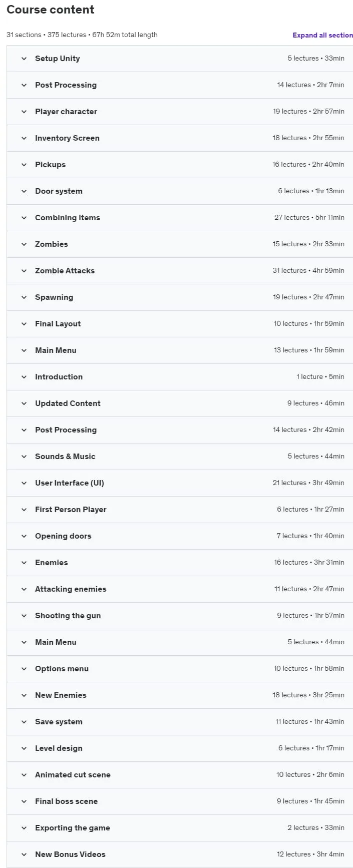Click the arrow icon beside Updated Content
The height and width of the screenshot is (868, 353).
(x=24, y=403)
